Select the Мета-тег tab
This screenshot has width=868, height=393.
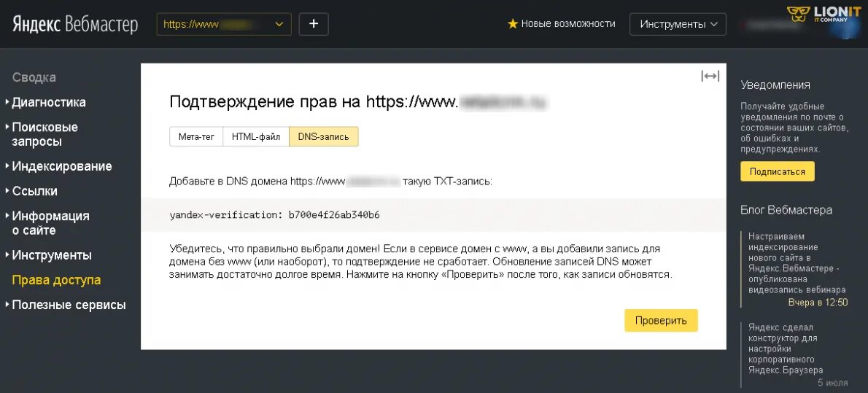click(x=196, y=137)
